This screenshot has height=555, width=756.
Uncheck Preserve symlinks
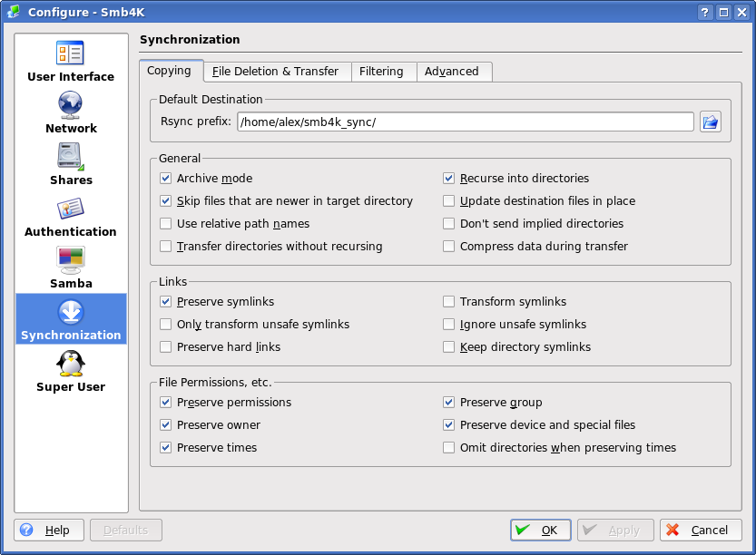165,302
